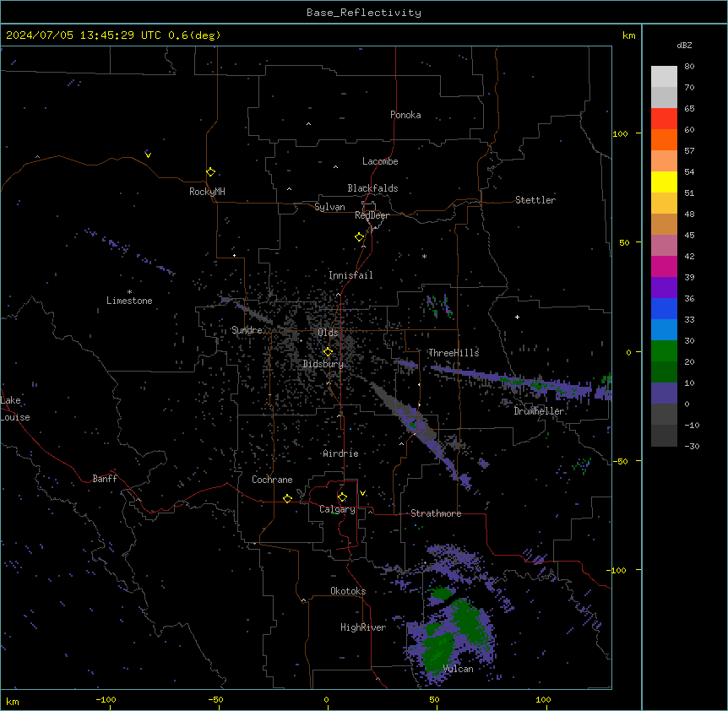This screenshot has height=711, width=728.
Task: Select the Blackfalds label
Action: [x=372, y=188]
